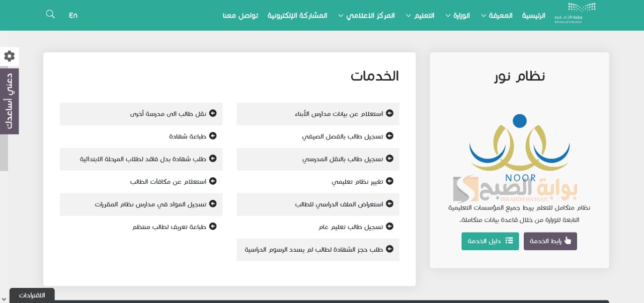Image resolution: width=644 pixels, height=303 pixels.
Task: Go to الرئيسية home menu item
Action: point(533,16)
